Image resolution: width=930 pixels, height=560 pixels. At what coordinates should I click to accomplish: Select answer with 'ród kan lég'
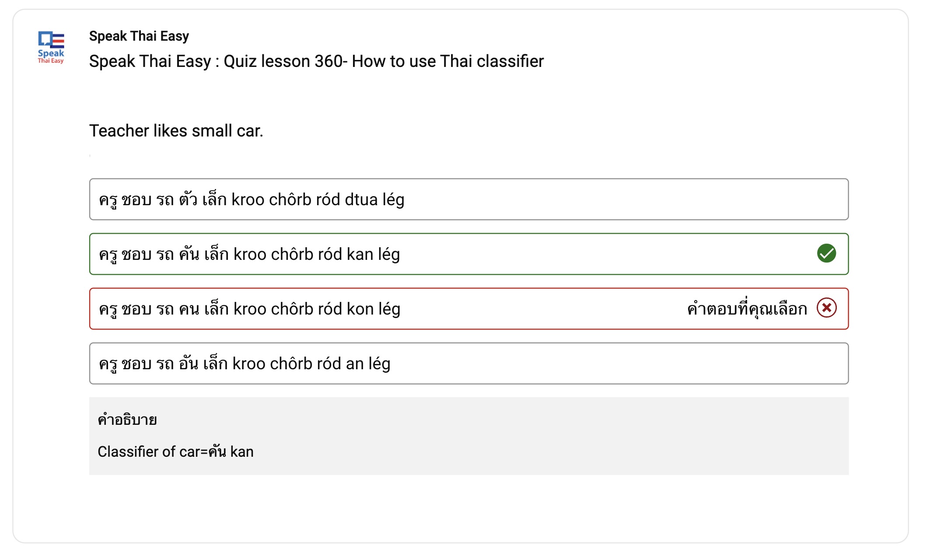pyautogui.click(x=469, y=254)
